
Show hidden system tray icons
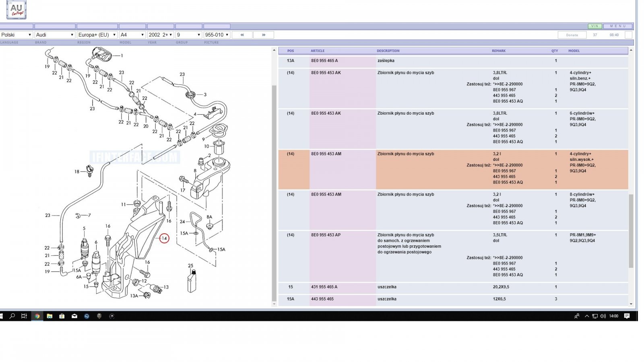pyautogui.click(x=587, y=316)
